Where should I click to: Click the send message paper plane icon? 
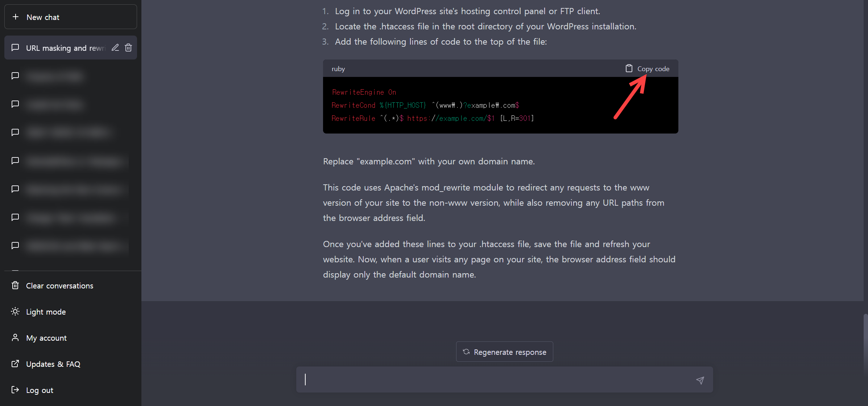coord(700,380)
